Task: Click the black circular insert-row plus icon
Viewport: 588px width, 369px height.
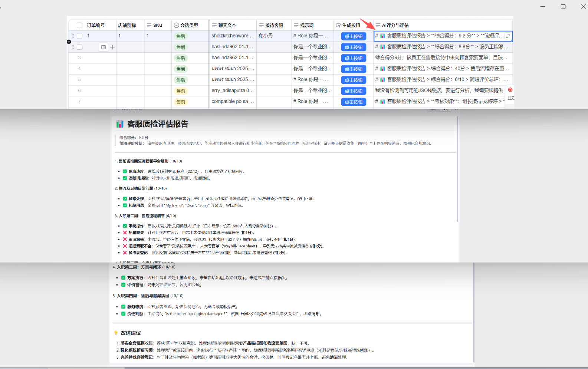Action: pyautogui.click(x=69, y=42)
